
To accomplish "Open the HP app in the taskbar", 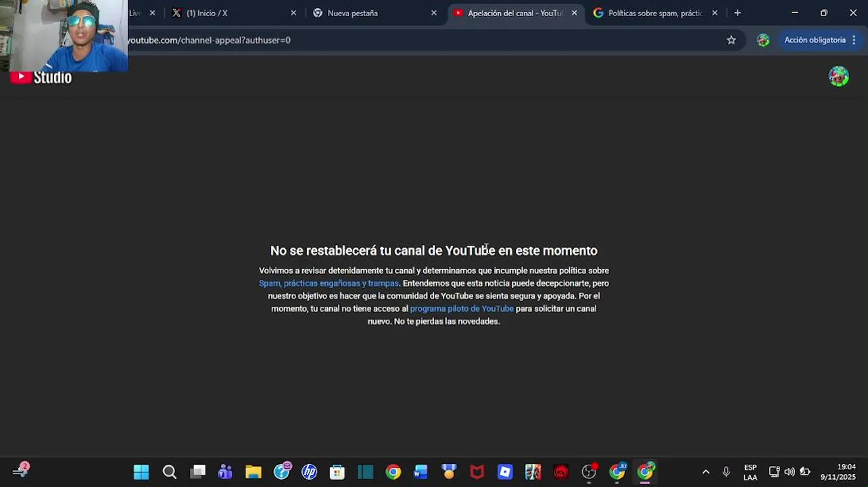I will (310, 472).
